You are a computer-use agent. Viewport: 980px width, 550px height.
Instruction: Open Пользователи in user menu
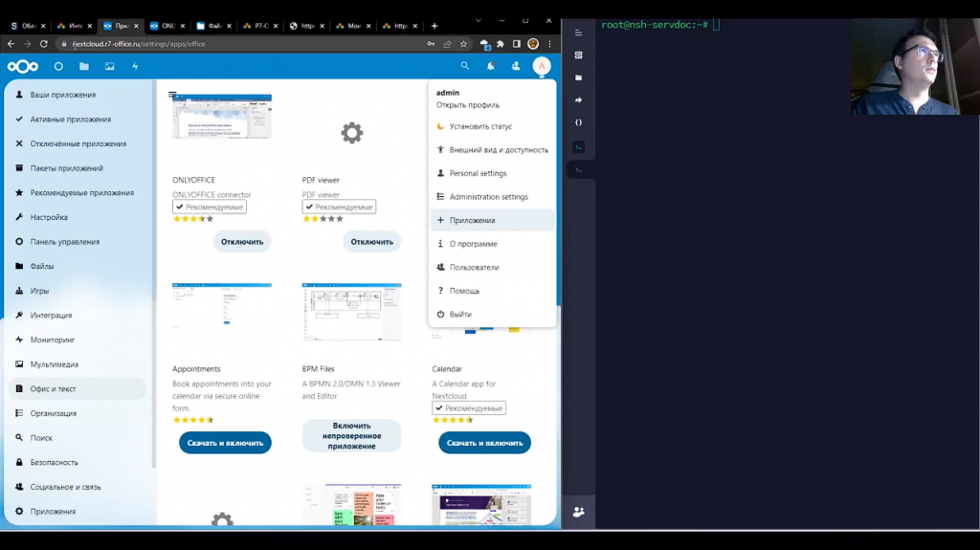click(x=492, y=268)
